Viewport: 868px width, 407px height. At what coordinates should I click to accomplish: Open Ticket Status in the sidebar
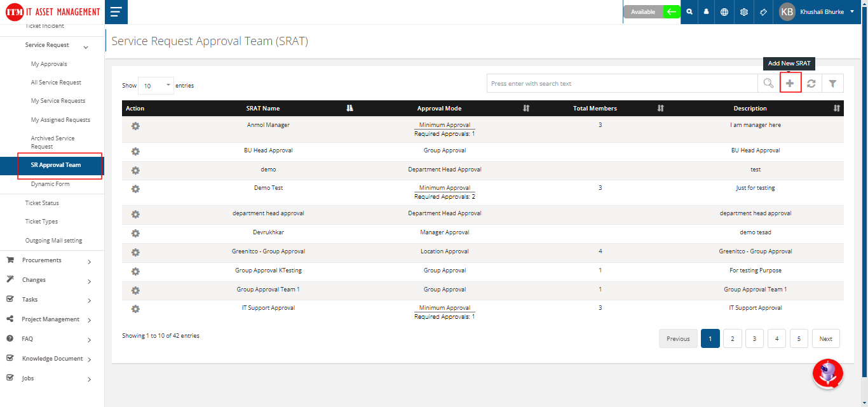[42, 203]
